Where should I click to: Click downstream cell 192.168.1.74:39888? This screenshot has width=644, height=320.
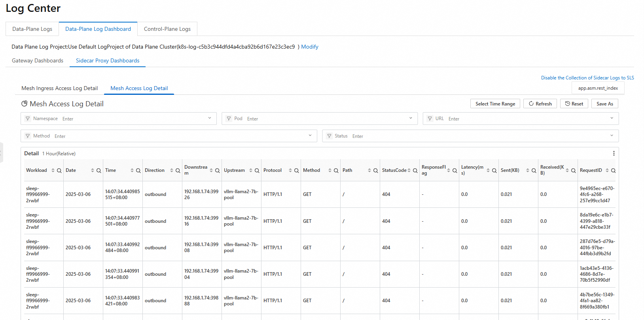click(x=201, y=301)
